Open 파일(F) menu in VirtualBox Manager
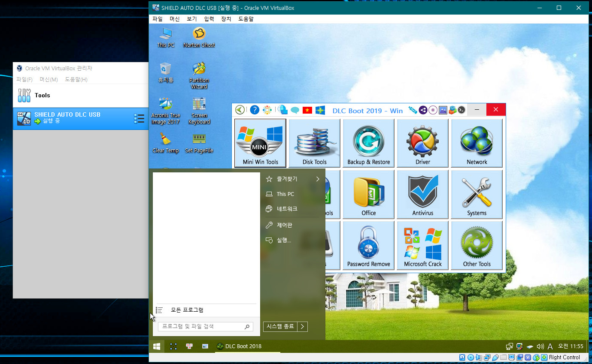This screenshot has width=592, height=364. click(24, 79)
